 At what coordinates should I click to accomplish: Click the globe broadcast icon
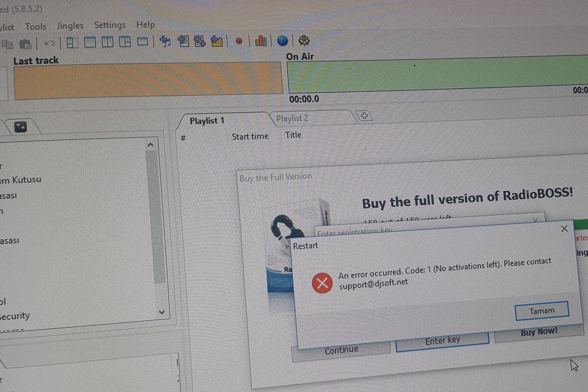(x=283, y=41)
